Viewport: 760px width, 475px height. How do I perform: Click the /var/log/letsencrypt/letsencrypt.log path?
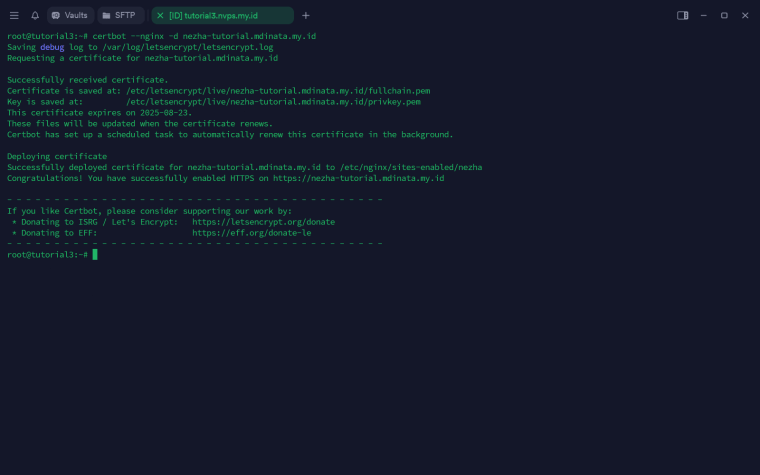[188, 48]
